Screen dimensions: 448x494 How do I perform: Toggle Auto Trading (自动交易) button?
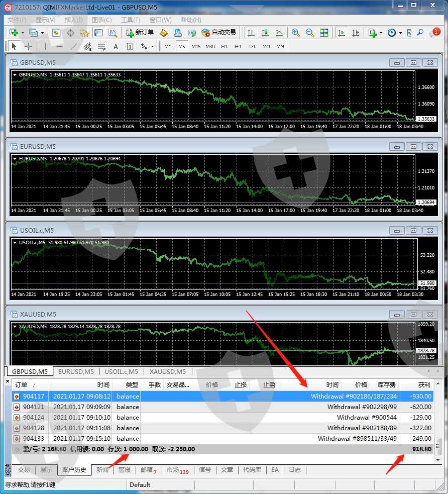point(218,32)
